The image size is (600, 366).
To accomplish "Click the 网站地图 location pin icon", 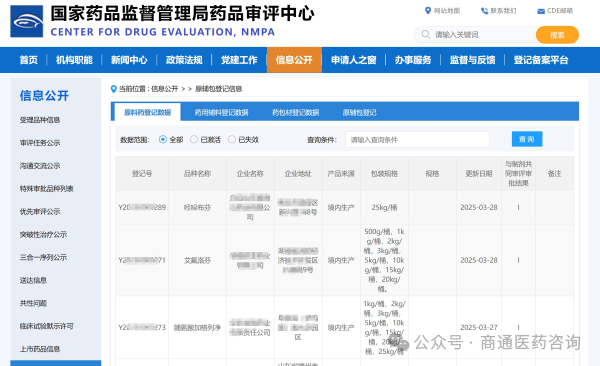I will 428,11.
